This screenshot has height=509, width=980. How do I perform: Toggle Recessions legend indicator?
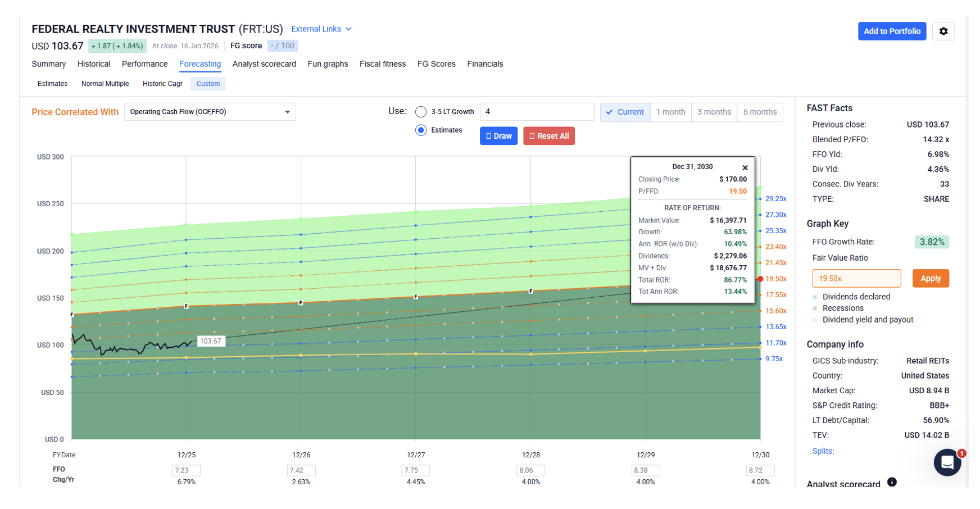coord(815,308)
